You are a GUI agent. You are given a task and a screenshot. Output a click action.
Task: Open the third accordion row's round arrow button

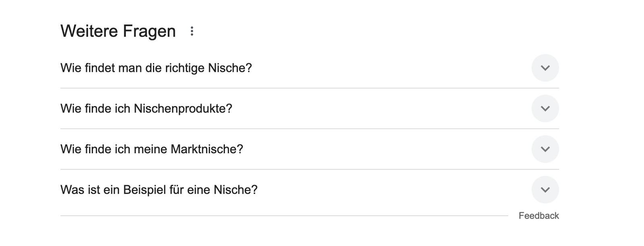point(545,149)
